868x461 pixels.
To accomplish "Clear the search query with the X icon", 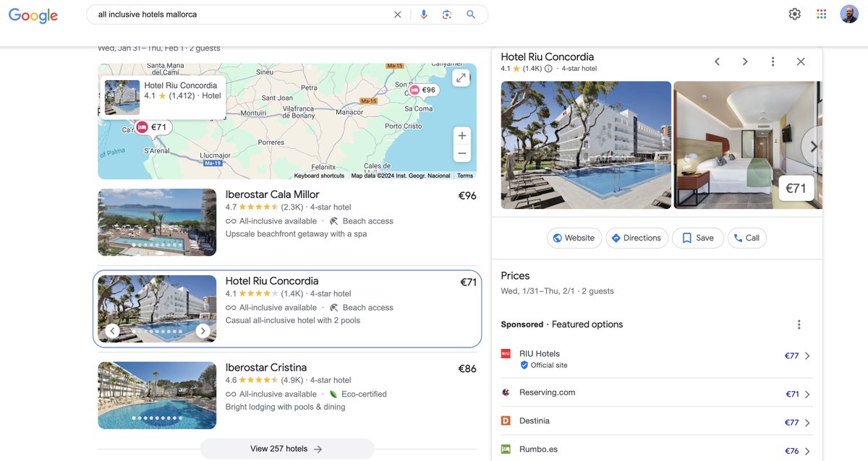I will (397, 14).
